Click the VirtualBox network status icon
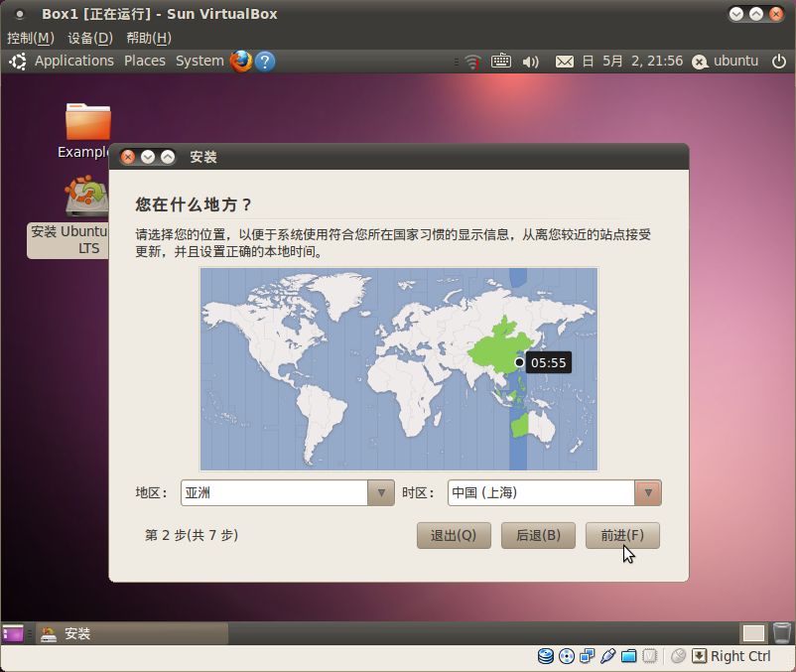Screen dimensions: 796x672 588,656
